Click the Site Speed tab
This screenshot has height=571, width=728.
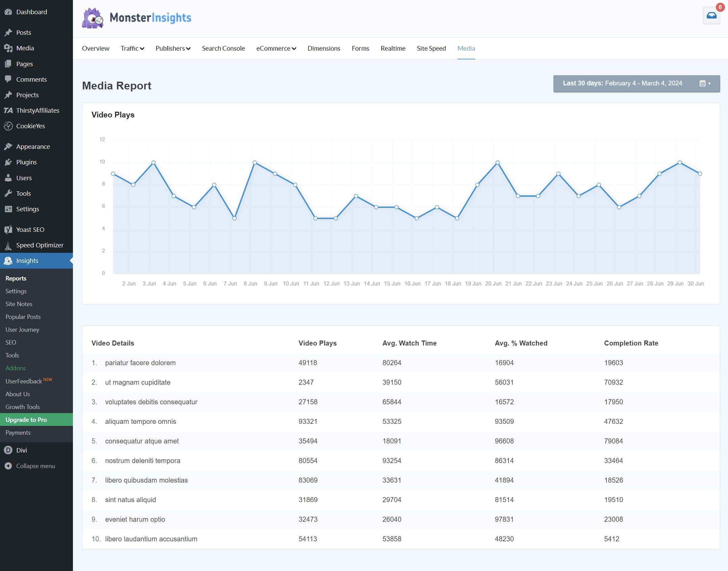431,48
